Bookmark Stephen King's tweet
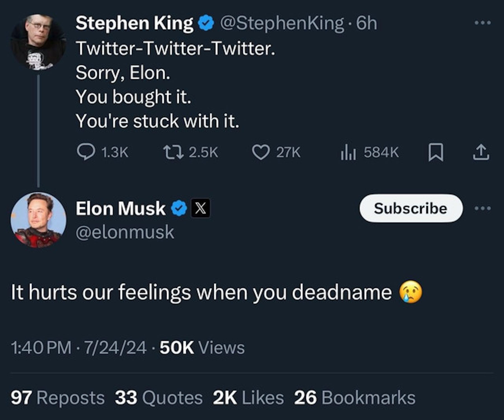The height and width of the screenshot is (420, 504). [x=436, y=152]
